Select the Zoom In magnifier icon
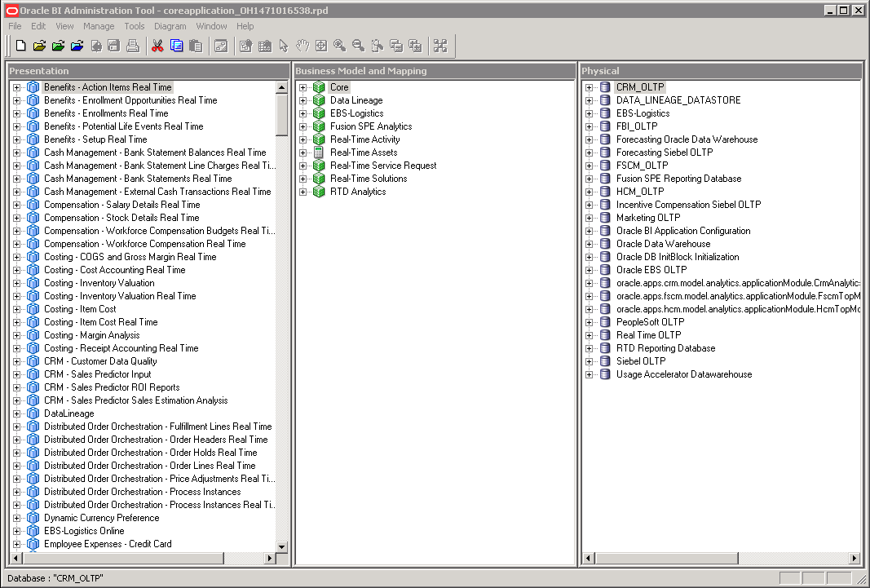 (x=340, y=46)
